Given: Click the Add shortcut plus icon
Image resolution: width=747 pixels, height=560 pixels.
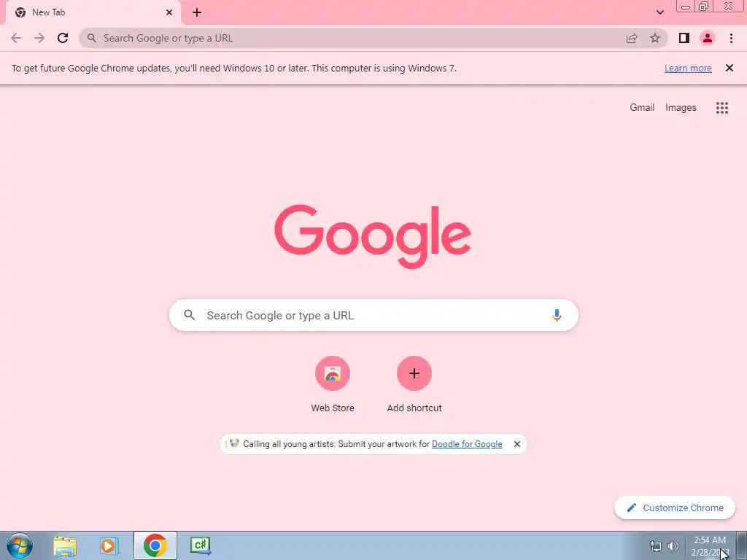Looking at the screenshot, I should [414, 373].
